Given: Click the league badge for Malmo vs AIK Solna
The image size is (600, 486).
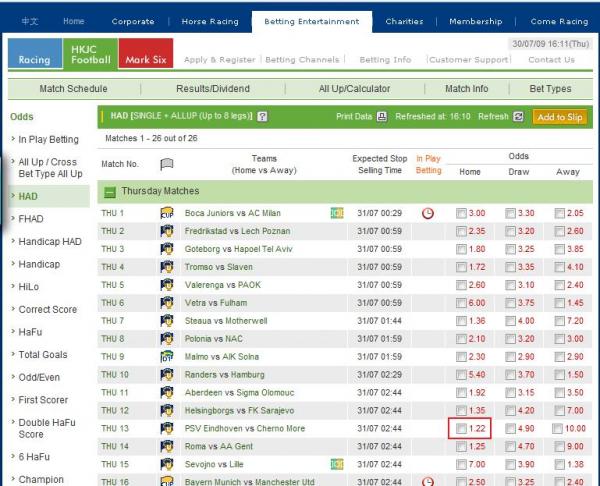Looking at the screenshot, I should [x=167, y=357].
